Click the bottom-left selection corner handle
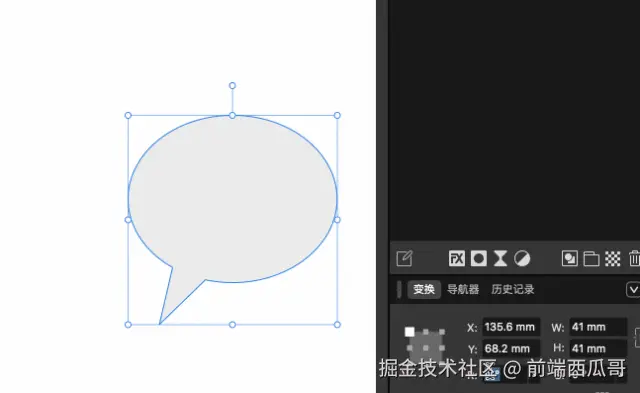This screenshot has height=393, width=640. (128, 325)
